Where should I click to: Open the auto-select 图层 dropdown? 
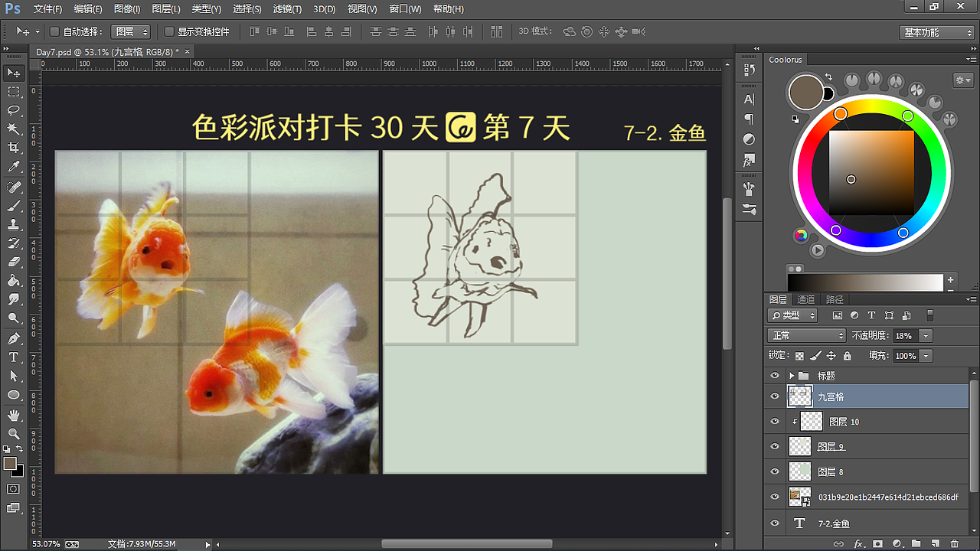(131, 32)
